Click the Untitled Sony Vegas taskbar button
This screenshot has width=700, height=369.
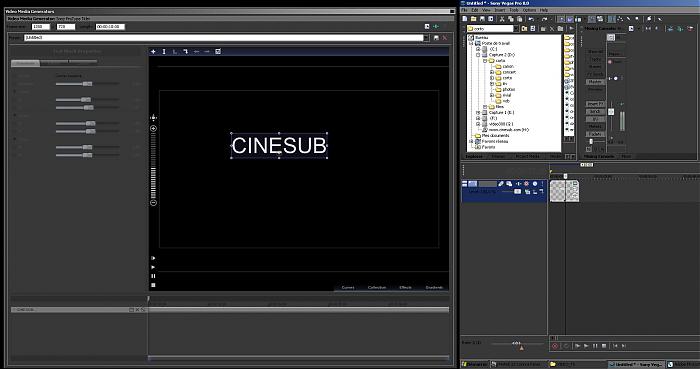pos(637,365)
